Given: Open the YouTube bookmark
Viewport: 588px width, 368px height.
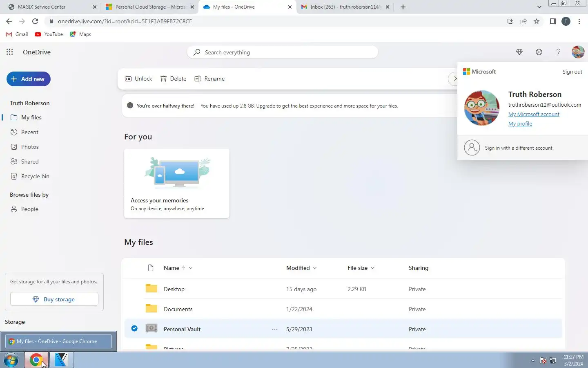Looking at the screenshot, I should click(49, 34).
